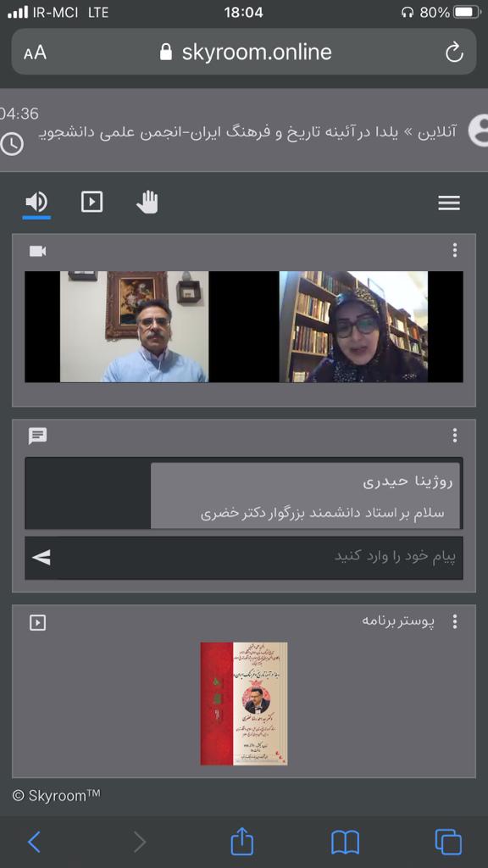Click the chat bubble panel icon
Image resolution: width=488 pixels, height=868 pixels.
[x=37, y=437]
